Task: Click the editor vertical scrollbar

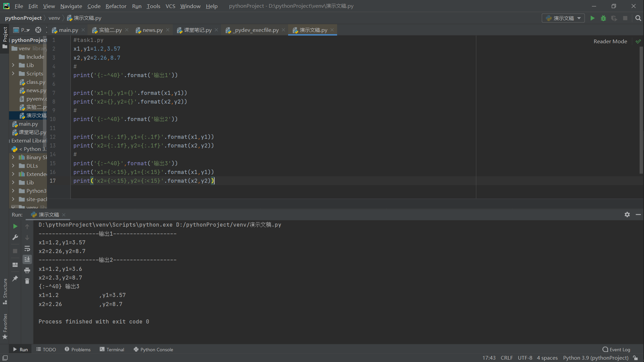Action: [x=641, y=111]
